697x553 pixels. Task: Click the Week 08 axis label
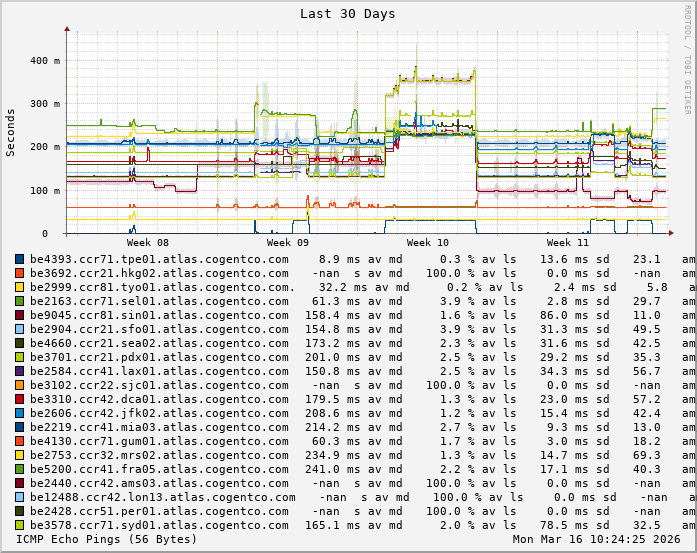pos(148,243)
